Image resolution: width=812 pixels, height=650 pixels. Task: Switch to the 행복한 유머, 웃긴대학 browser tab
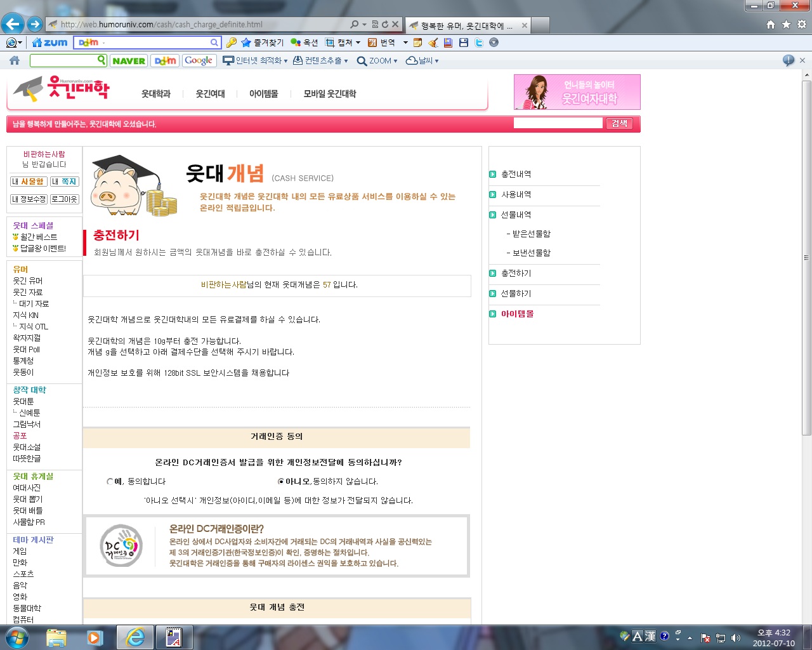[x=468, y=25]
